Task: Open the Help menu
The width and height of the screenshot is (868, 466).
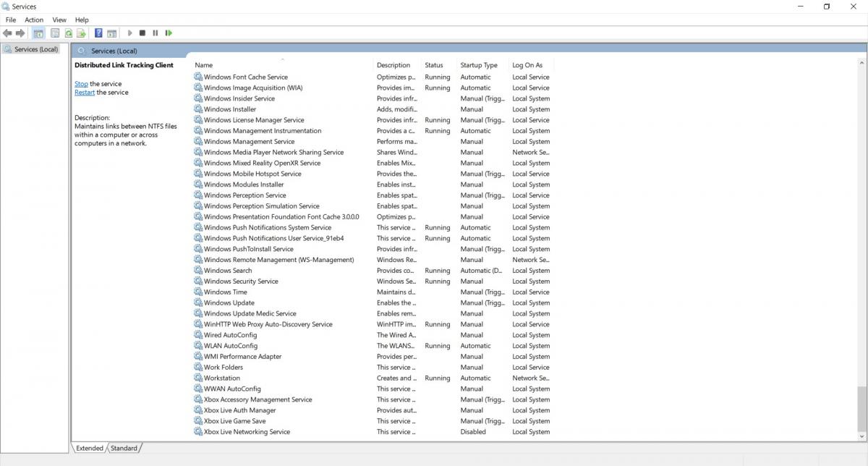Action: pyautogui.click(x=82, y=20)
